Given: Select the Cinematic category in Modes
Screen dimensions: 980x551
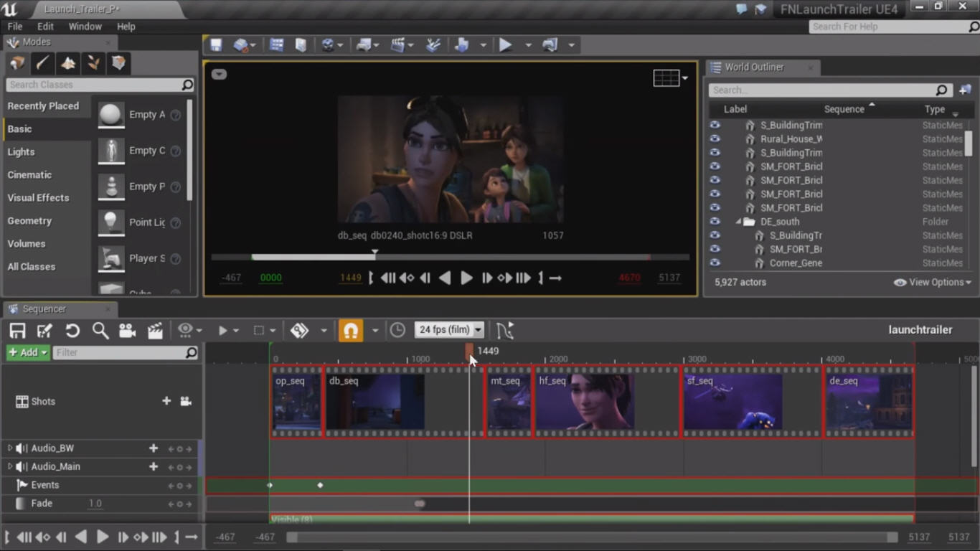Looking at the screenshot, I should coord(29,175).
